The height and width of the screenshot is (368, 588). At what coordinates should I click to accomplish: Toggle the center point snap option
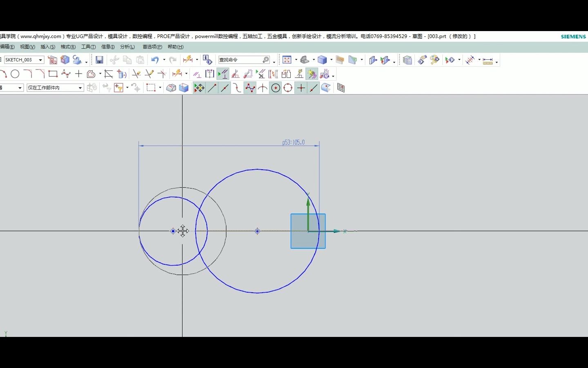276,88
